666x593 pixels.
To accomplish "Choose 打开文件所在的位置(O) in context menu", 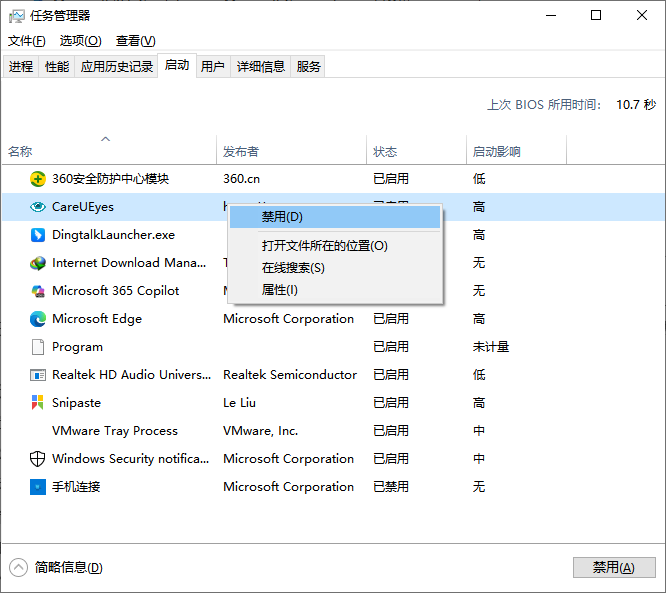I will click(335, 246).
